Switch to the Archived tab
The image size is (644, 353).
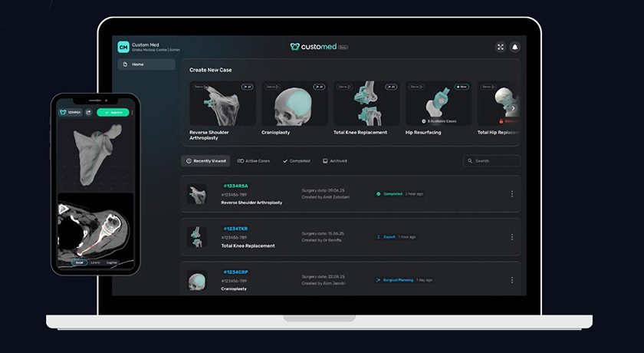(x=335, y=161)
